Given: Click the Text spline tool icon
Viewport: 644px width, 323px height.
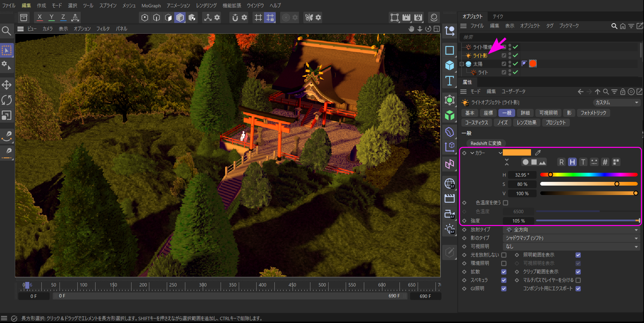Looking at the screenshot, I should 450,81.
